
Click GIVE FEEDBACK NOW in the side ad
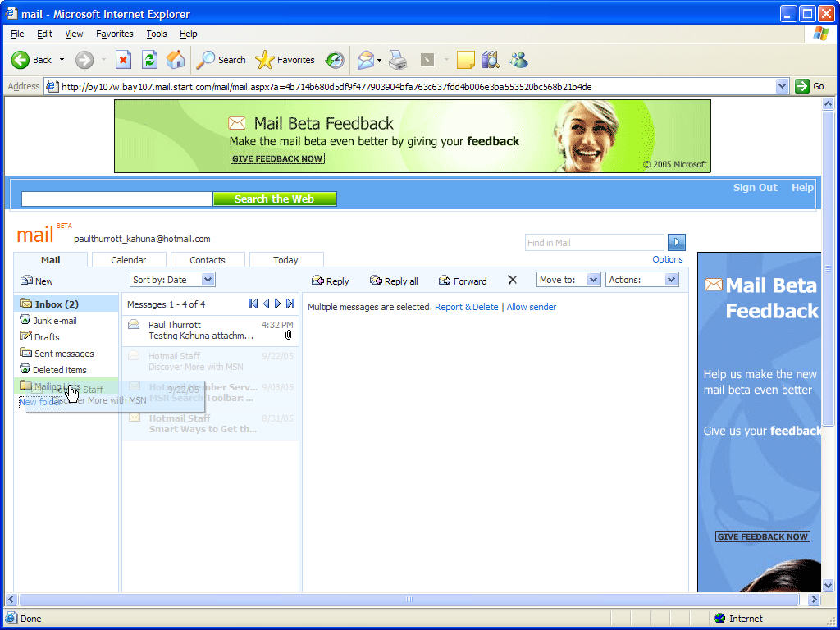762,536
